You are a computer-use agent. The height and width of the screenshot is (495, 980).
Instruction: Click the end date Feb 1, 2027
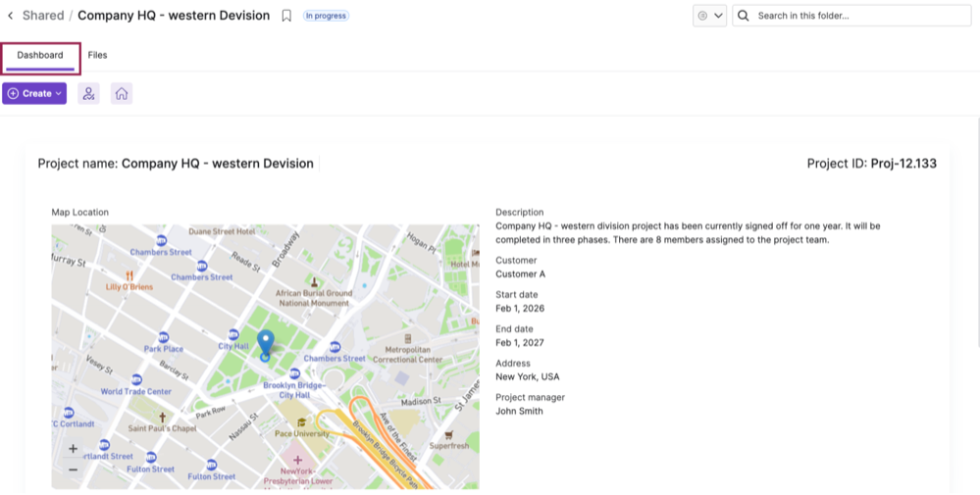tap(520, 343)
